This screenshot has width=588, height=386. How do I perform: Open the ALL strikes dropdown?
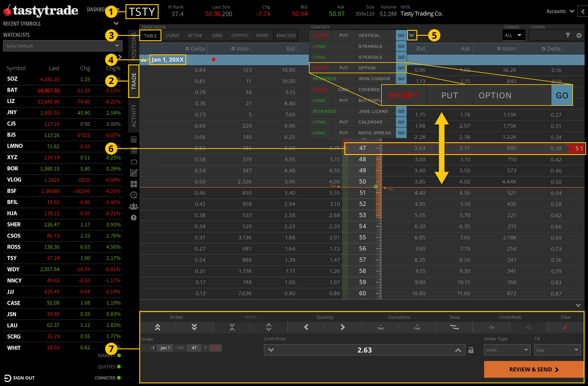point(513,35)
